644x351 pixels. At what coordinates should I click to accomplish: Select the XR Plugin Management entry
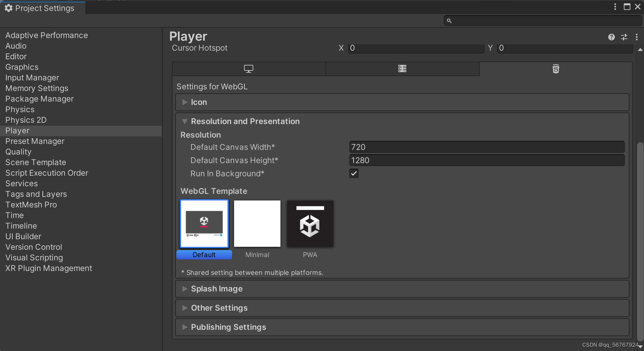(48, 268)
